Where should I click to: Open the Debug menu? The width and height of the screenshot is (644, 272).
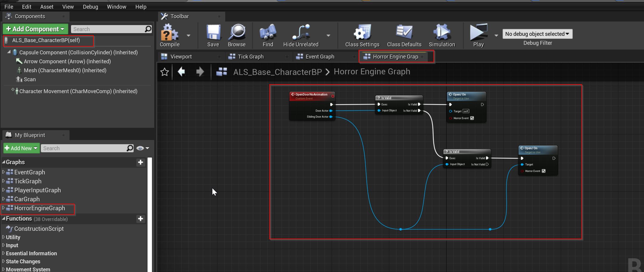(x=90, y=7)
